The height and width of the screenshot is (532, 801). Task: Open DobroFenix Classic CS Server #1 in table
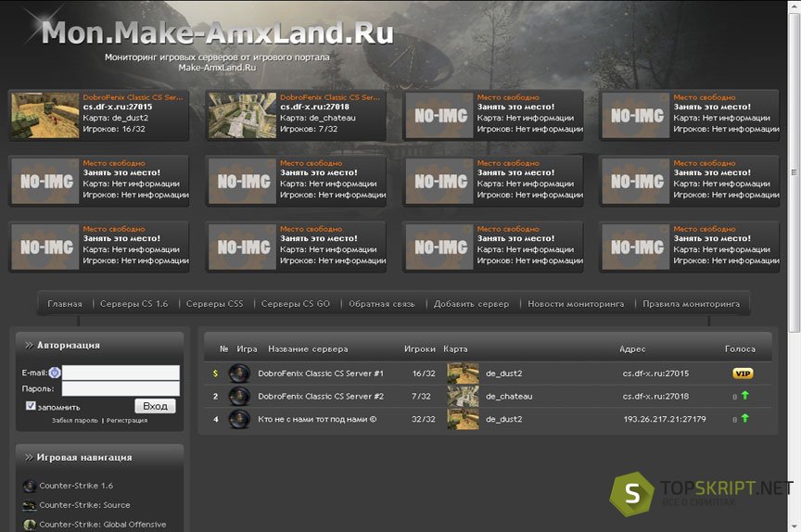coord(321,374)
